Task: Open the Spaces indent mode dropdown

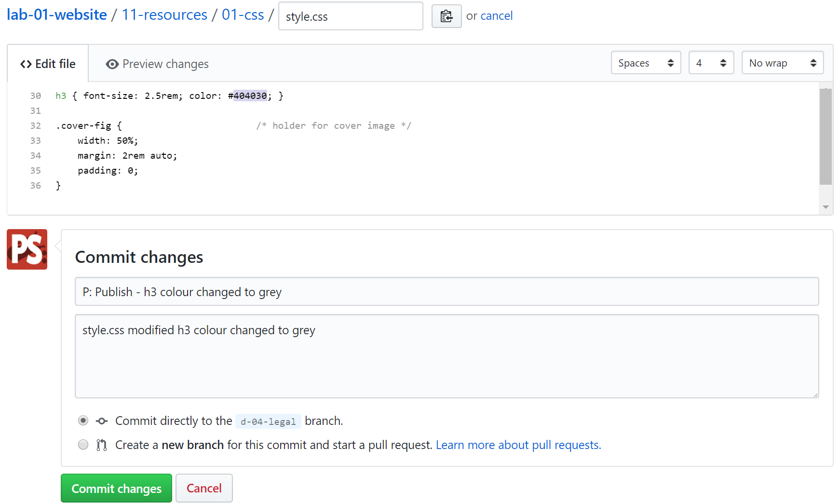Action: (646, 63)
